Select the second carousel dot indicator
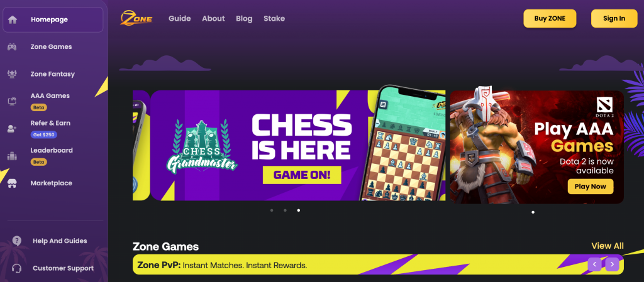644x282 pixels. pyautogui.click(x=285, y=210)
